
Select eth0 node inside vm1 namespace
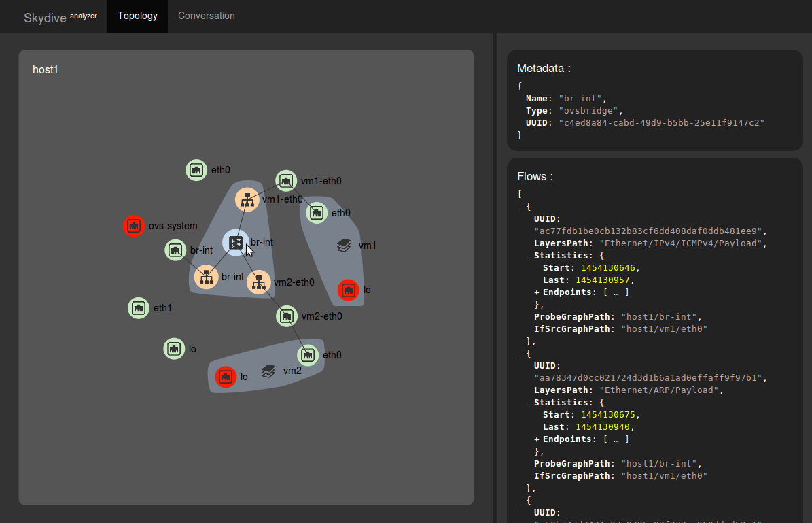click(317, 213)
